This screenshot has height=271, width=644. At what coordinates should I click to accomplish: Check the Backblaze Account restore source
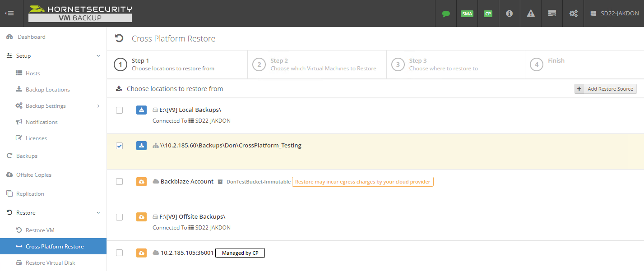(x=119, y=181)
